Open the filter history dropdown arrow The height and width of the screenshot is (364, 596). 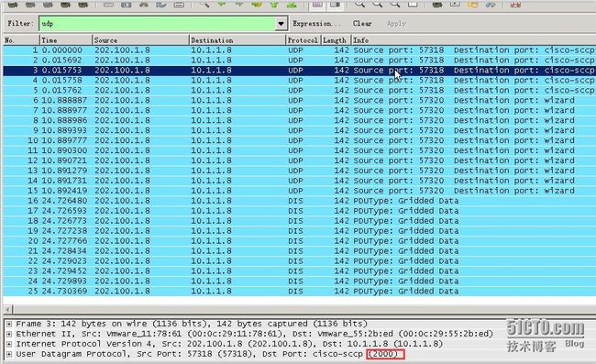[x=281, y=24]
